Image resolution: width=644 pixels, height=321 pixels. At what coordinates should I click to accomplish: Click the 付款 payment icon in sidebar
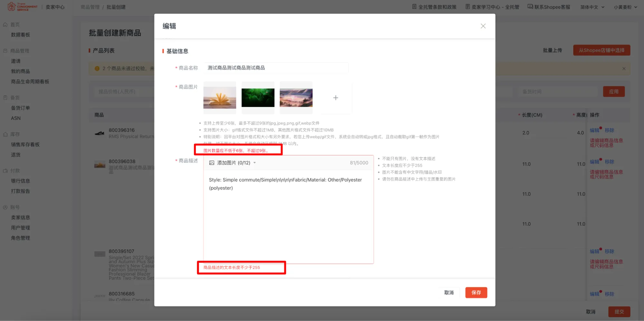coord(5,170)
